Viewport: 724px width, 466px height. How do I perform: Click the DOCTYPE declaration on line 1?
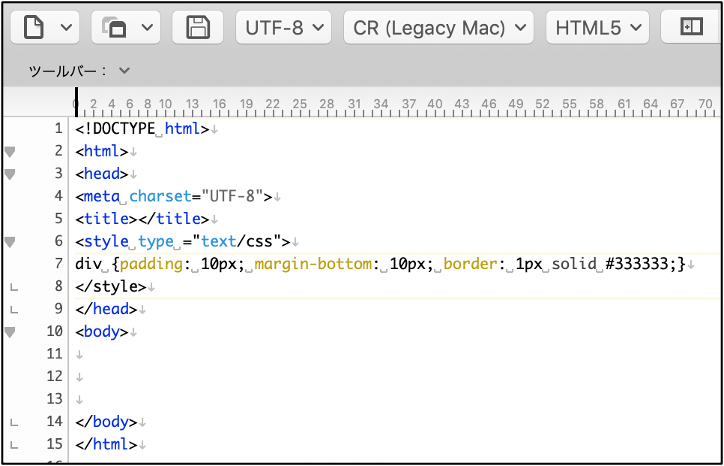[141, 129]
